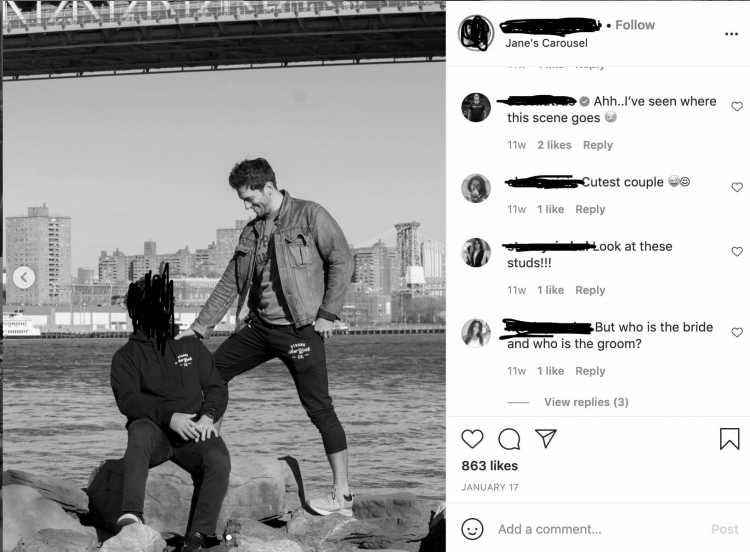750x552 pixels.
Task: View who liked via 863 likes
Action: tap(489, 466)
